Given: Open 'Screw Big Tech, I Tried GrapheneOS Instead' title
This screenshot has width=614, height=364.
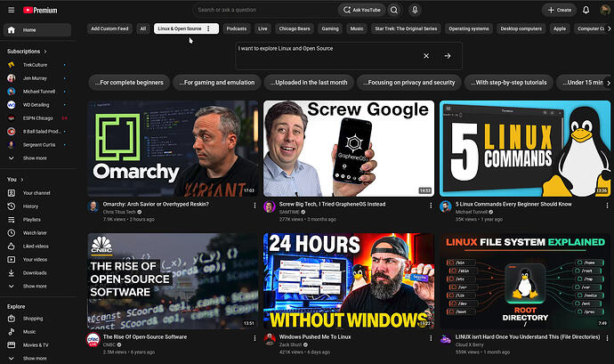Looking at the screenshot, I should tap(332, 204).
